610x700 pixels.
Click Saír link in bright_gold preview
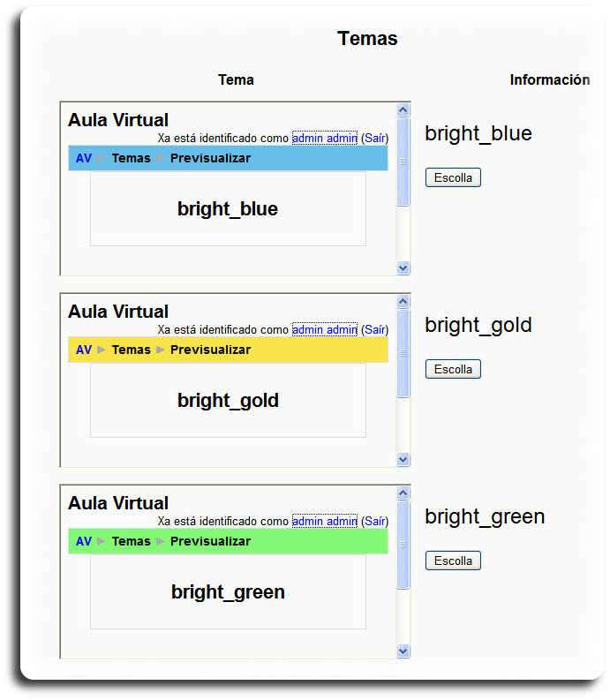[375, 330]
